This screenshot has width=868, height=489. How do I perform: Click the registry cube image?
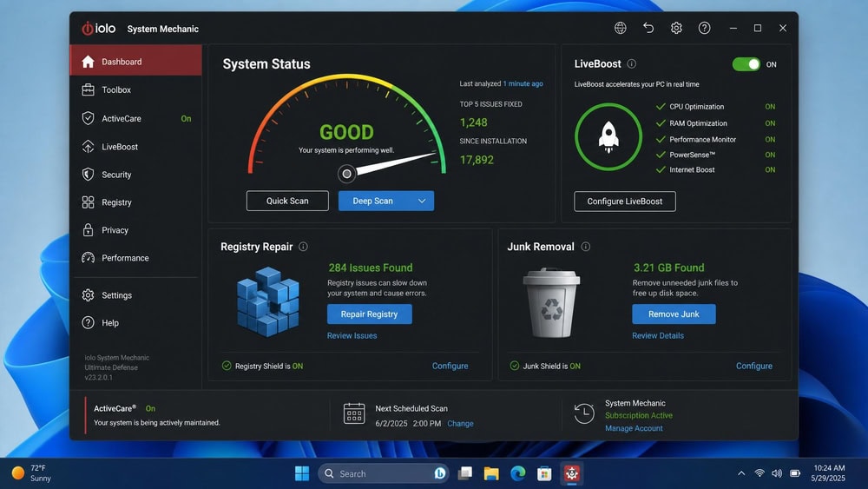click(x=268, y=301)
